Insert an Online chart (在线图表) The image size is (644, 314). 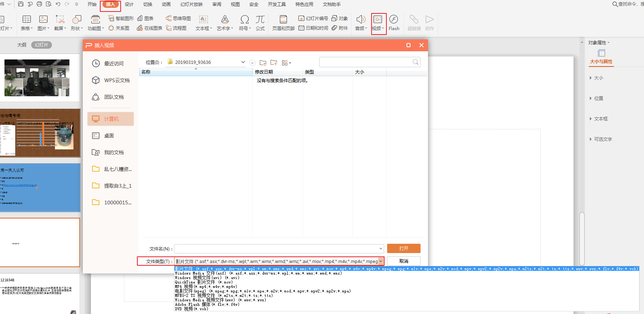(x=150, y=28)
